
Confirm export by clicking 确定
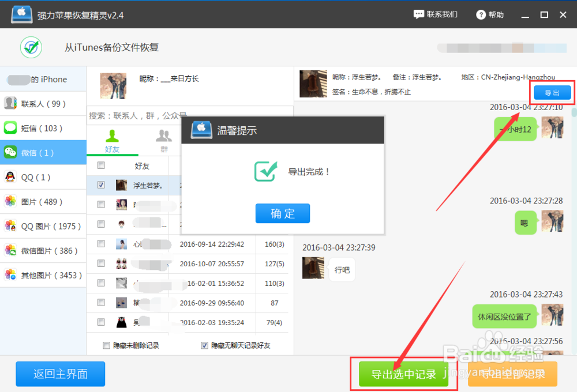(x=282, y=213)
